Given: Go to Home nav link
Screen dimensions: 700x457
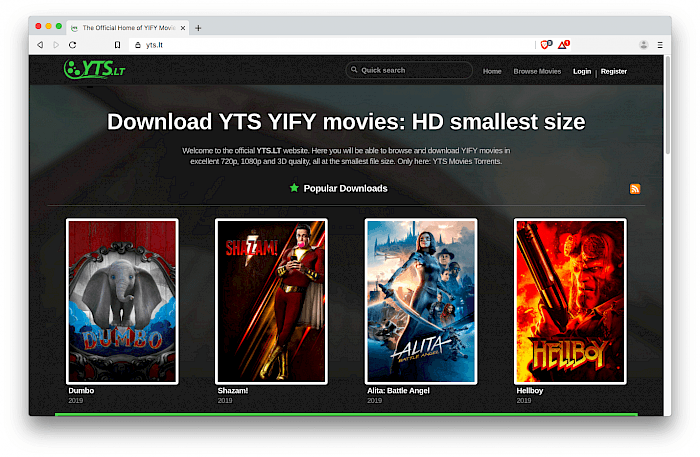Looking at the screenshot, I should click(x=492, y=71).
